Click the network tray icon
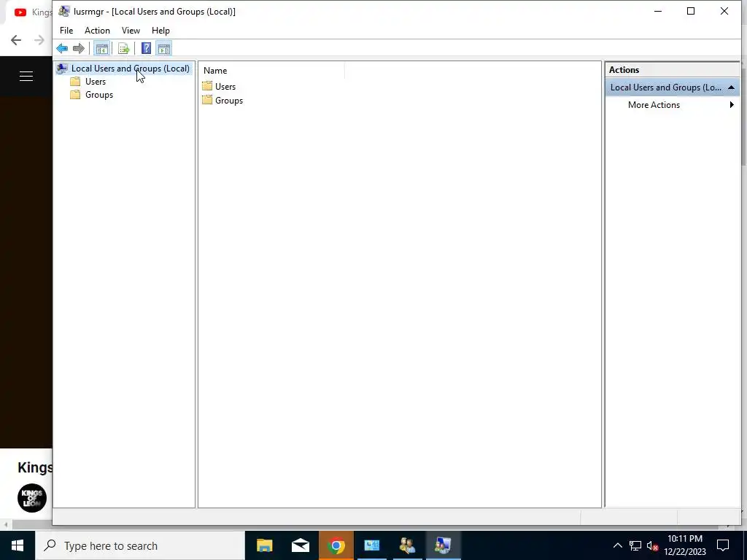The height and width of the screenshot is (560, 747). (x=635, y=545)
